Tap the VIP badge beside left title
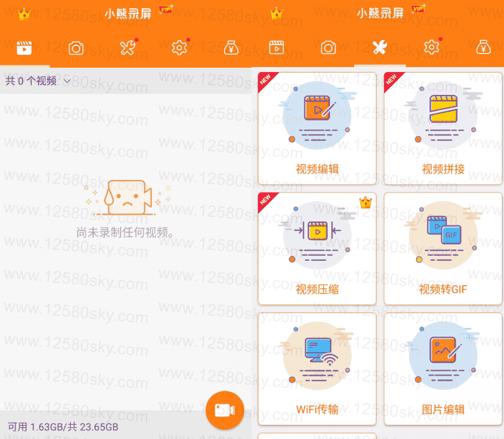 pos(166,10)
